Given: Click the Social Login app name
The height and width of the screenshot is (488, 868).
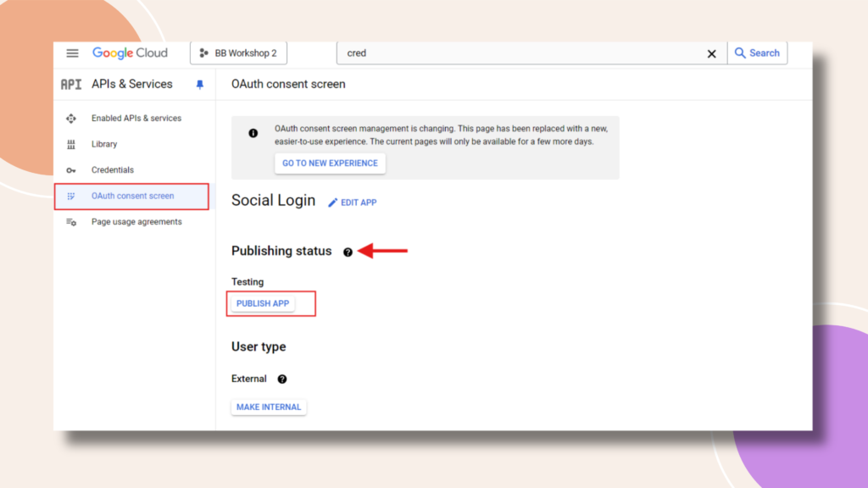Looking at the screenshot, I should [274, 200].
